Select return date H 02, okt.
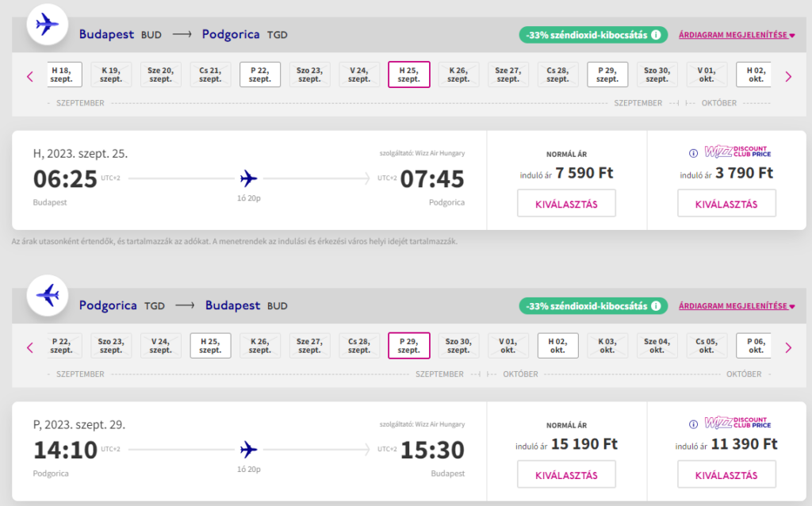Screen dimensions: 812x506 [x=557, y=345]
